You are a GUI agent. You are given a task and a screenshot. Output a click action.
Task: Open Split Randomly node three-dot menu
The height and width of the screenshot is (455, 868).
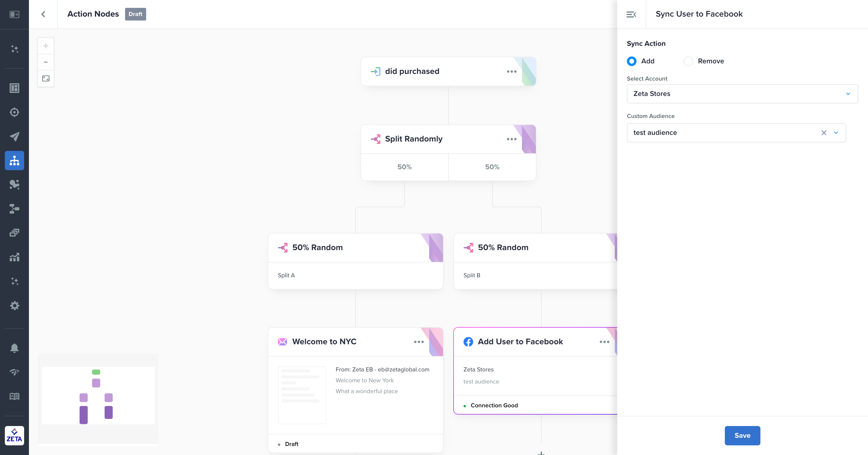point(511,139)
